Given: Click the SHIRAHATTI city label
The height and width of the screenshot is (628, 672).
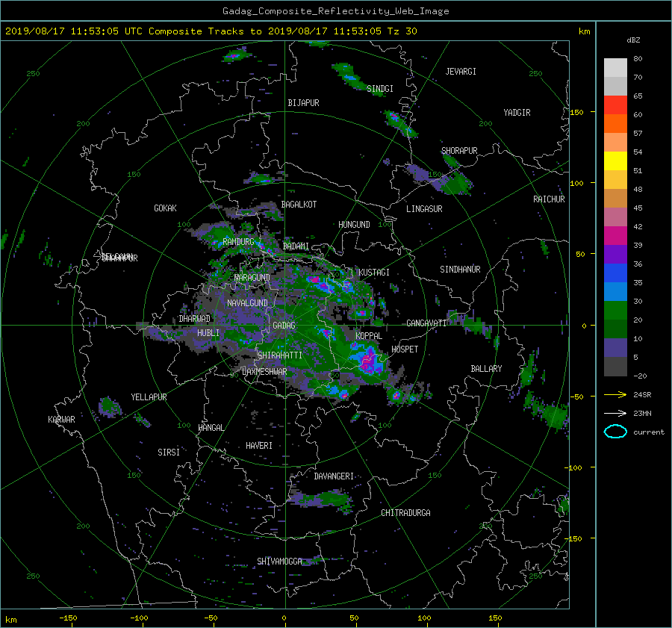Looking at the screenshot, I should click(280, 355).
